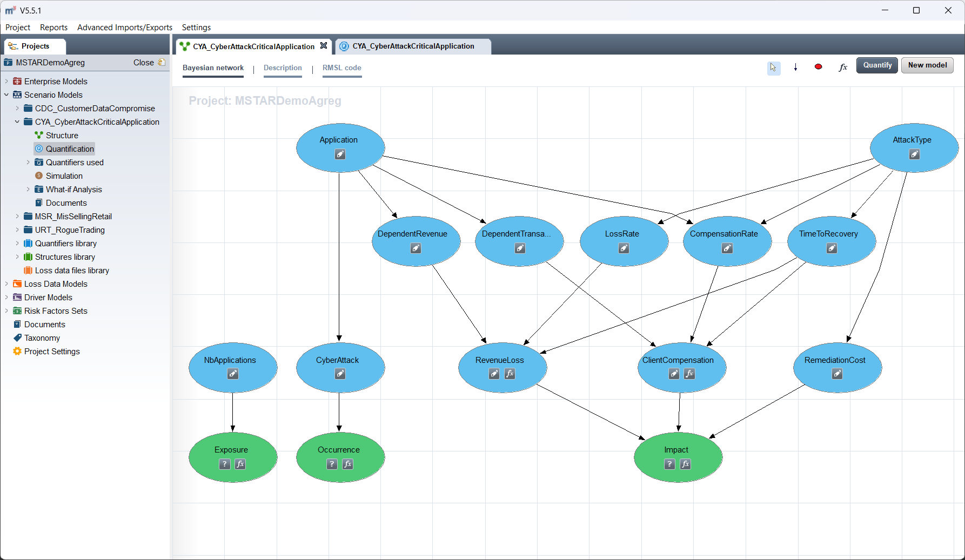Expand Quantifiers used node
The image size is (965, 560).
(x=28, y=163)
